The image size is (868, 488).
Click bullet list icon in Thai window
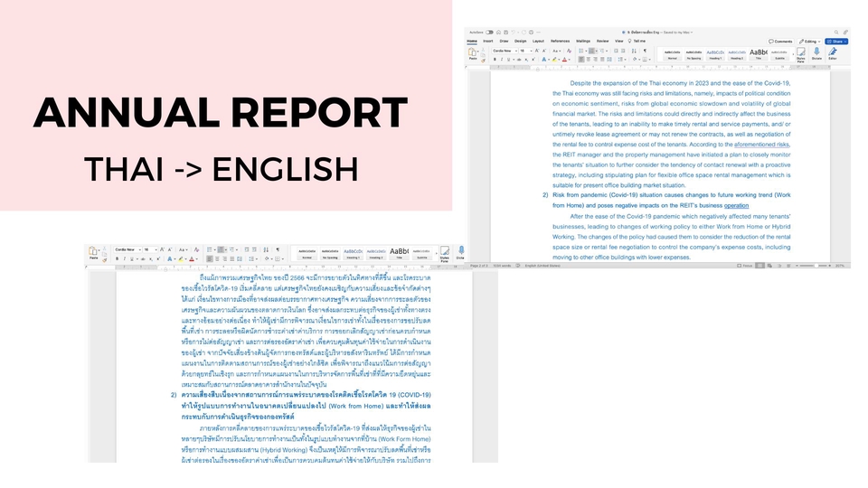click(x=209, y=249)
